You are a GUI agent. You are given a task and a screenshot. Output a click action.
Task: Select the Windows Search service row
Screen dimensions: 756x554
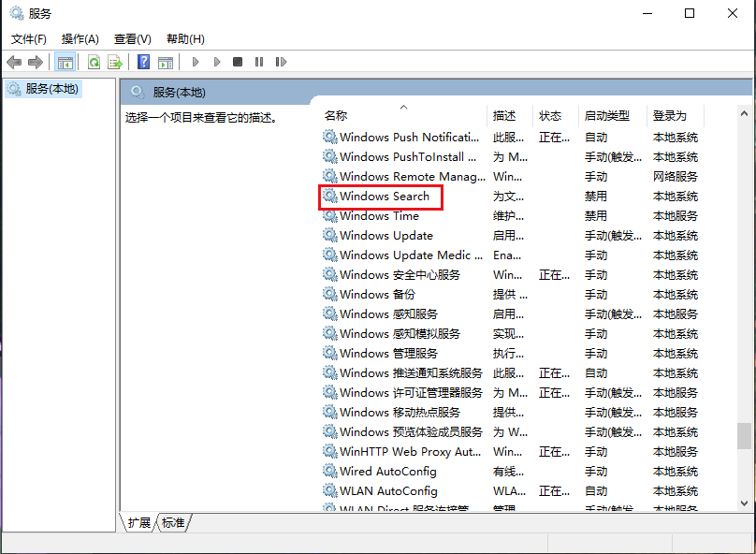[385, 197]
